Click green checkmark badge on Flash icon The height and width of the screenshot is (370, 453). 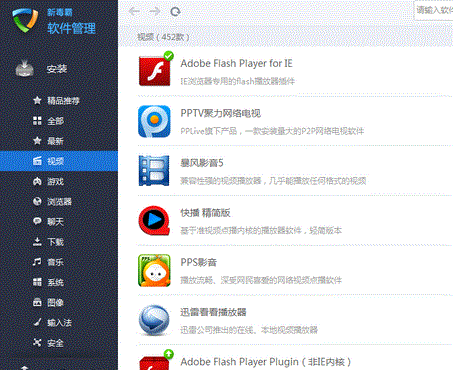click(x=169, y=56)
